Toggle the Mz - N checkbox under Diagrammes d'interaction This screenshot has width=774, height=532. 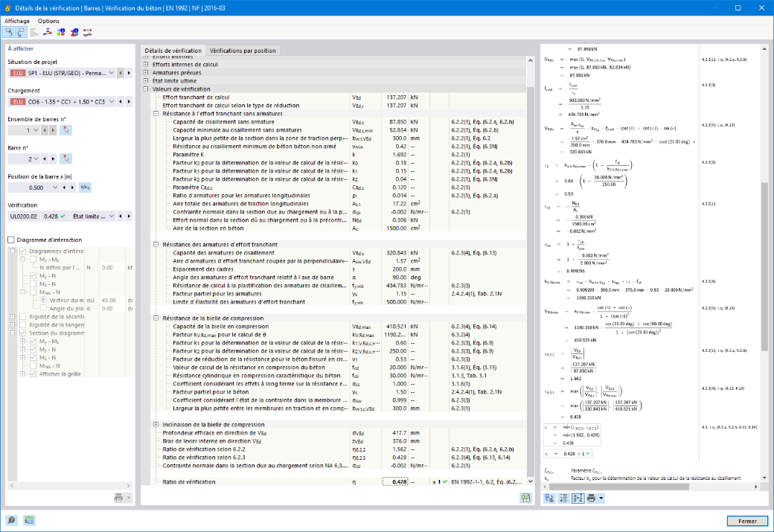pos(33,283)
